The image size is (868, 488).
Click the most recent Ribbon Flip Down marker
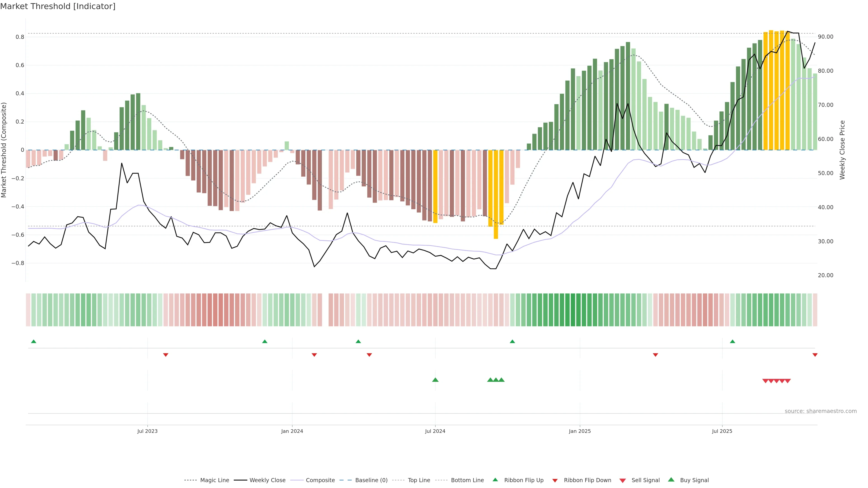(815, 355)
